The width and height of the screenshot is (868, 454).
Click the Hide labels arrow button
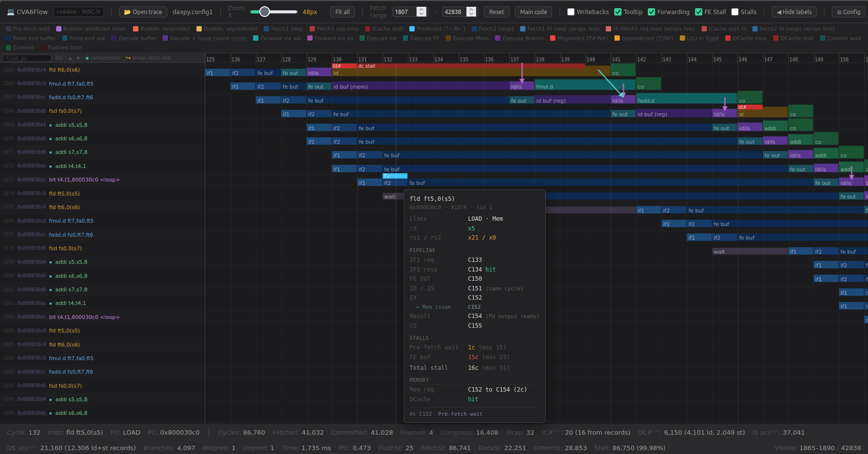[794, 12]
